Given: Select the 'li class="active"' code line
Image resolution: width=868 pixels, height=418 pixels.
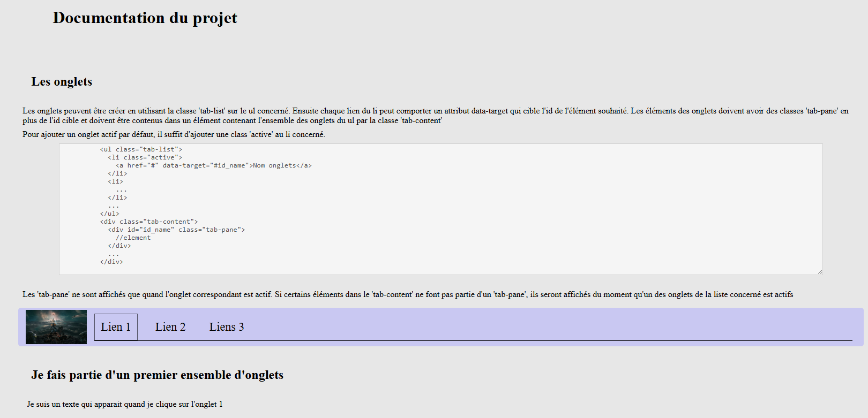Looking at the screenshot, I should click(x=145, y=157).
